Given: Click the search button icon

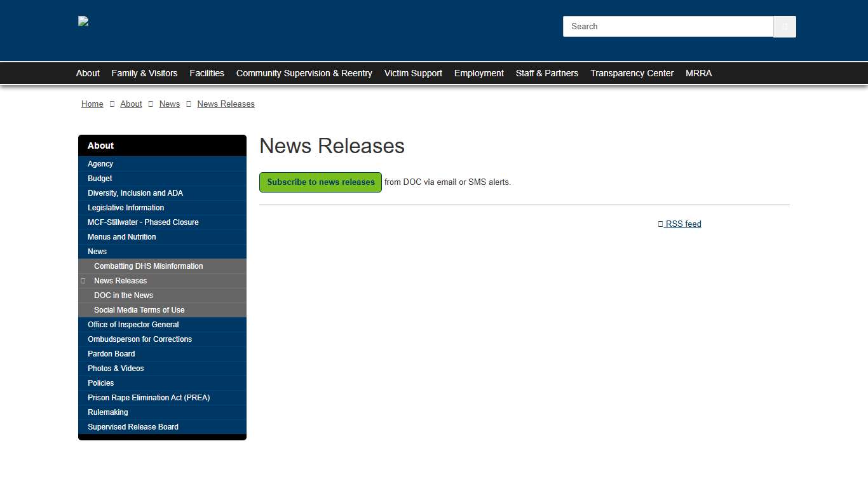Looking at the screenshot, I should tap(784, 26).
